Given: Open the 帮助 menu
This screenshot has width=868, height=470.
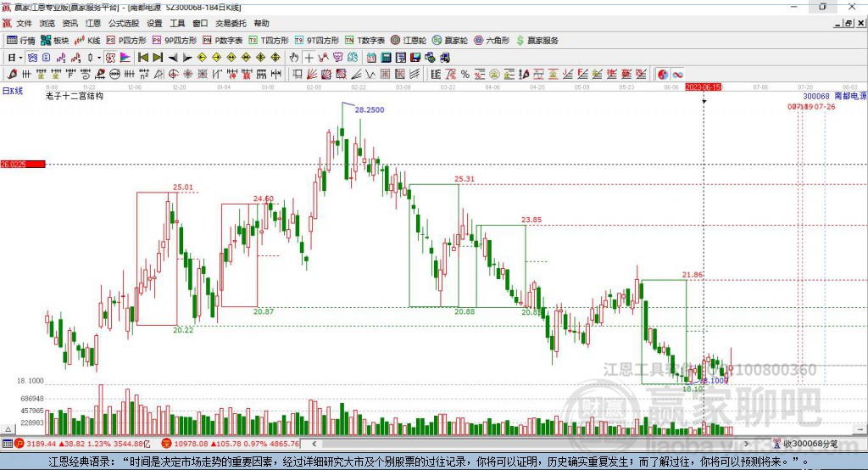Looking at the screenshot, I should 261,23.
